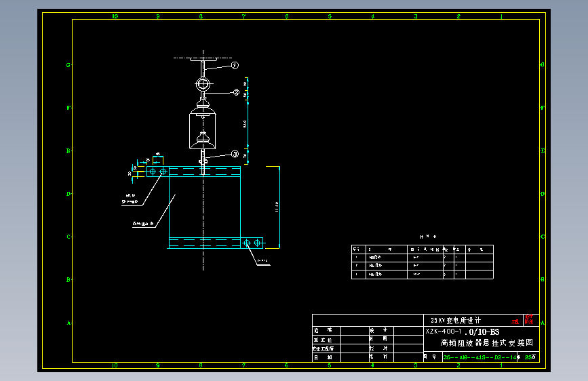Select the red '工程' label in title block
This screenshot has height=381, width=588.
point(515,322)
